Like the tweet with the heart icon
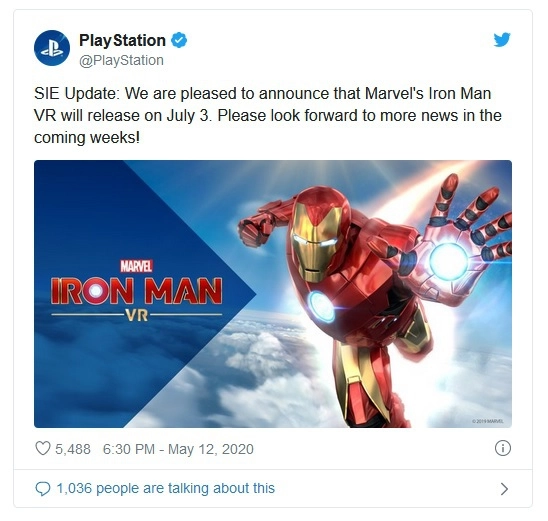This screenshot has height=521, width=548. pos(43,448)
